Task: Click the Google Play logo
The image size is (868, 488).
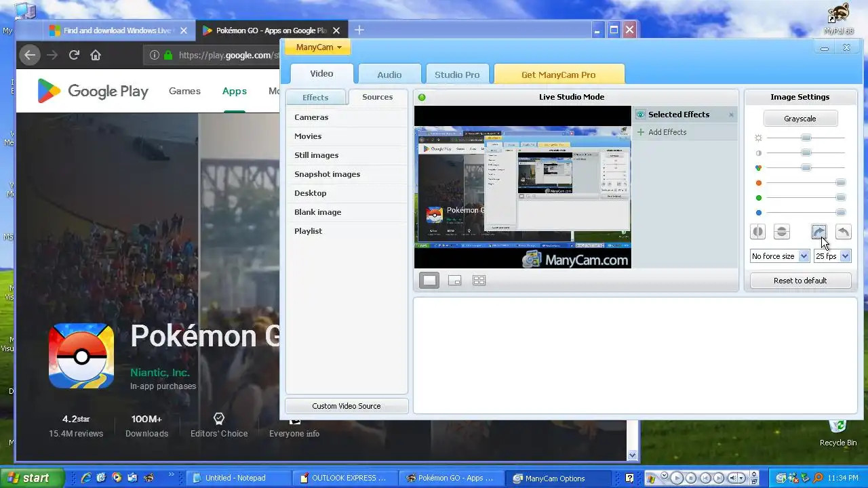Action: click(92, 91)
